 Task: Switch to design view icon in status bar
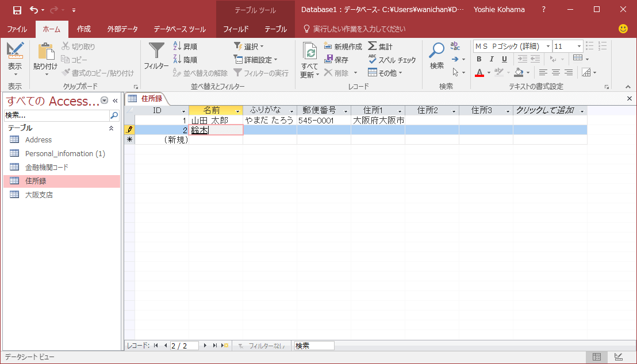click(618, 357)
